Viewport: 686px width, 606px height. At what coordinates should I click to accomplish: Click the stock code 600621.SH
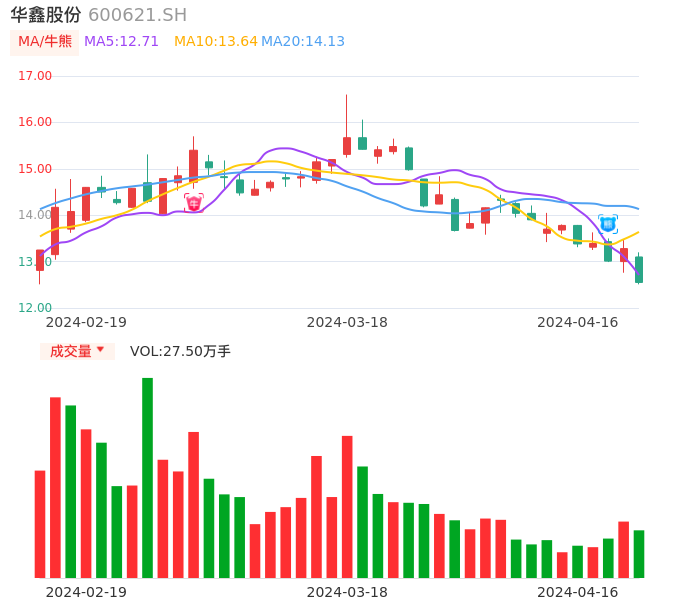click(x=137, y=15)
